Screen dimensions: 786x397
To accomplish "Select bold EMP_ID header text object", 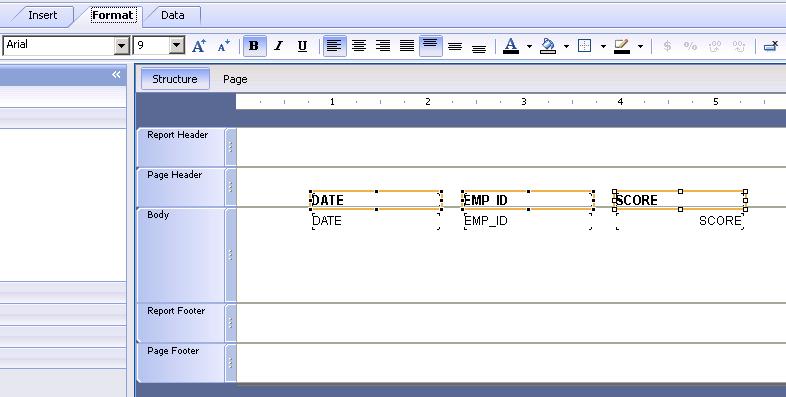I will (528, 200).
